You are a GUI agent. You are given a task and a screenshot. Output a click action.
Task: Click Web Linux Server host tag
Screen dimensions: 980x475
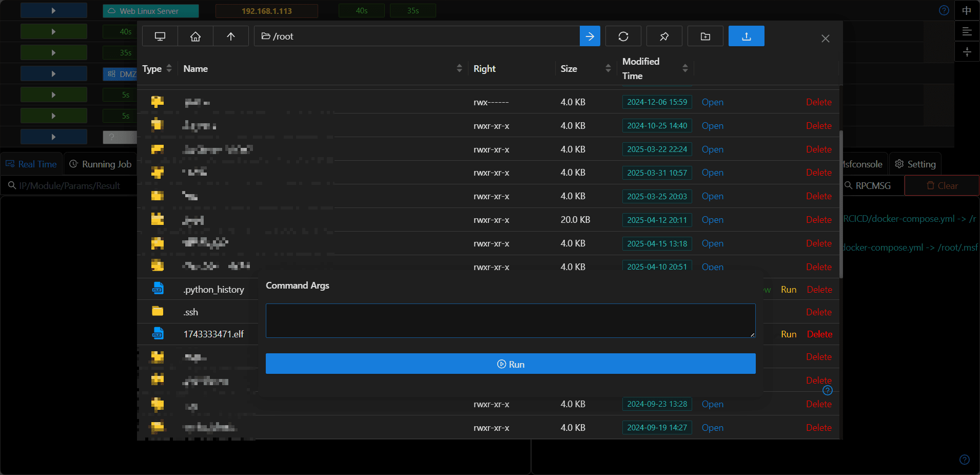[150, 11]
